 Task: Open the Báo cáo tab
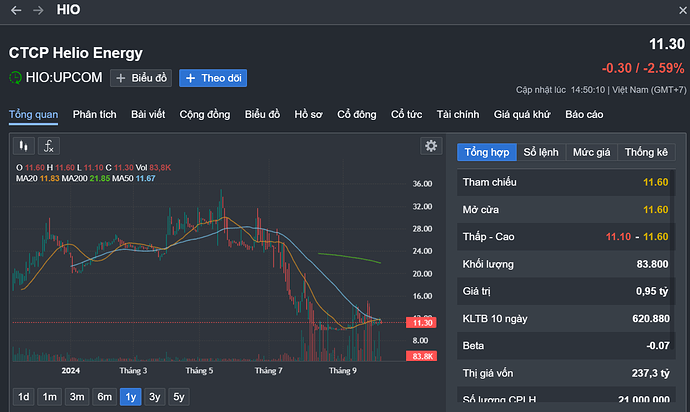584,114
